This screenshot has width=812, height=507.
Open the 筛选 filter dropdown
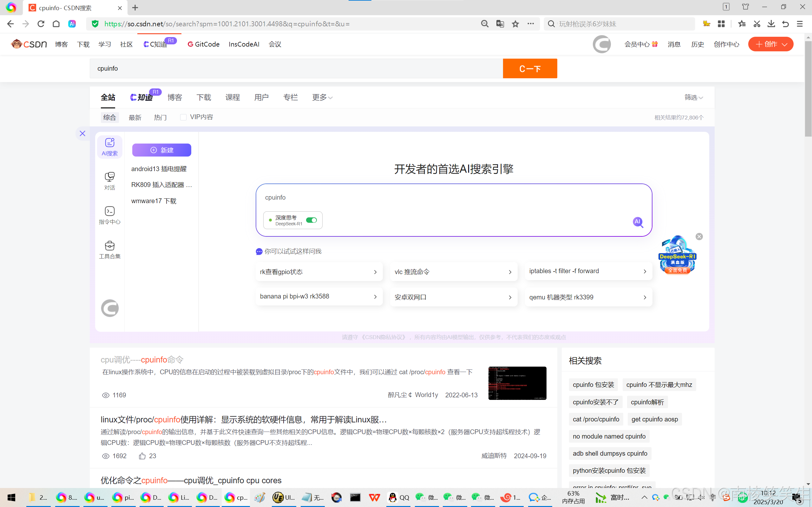click(694, 98)
